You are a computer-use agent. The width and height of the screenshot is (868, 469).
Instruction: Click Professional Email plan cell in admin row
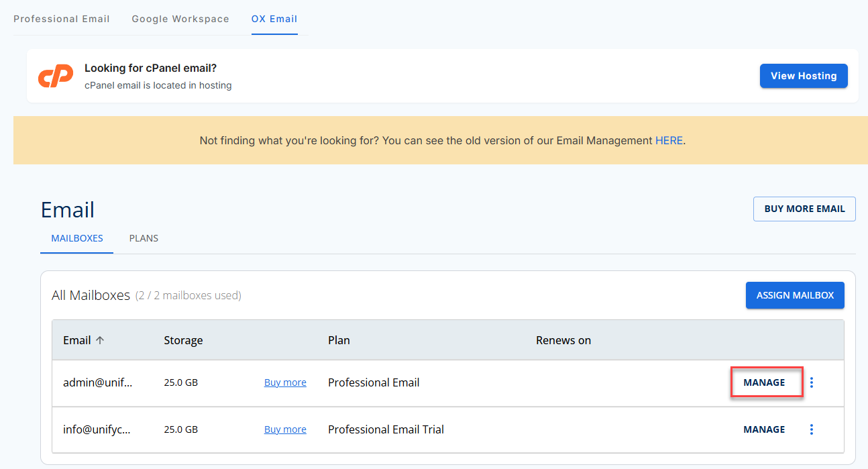click(374, 382)
